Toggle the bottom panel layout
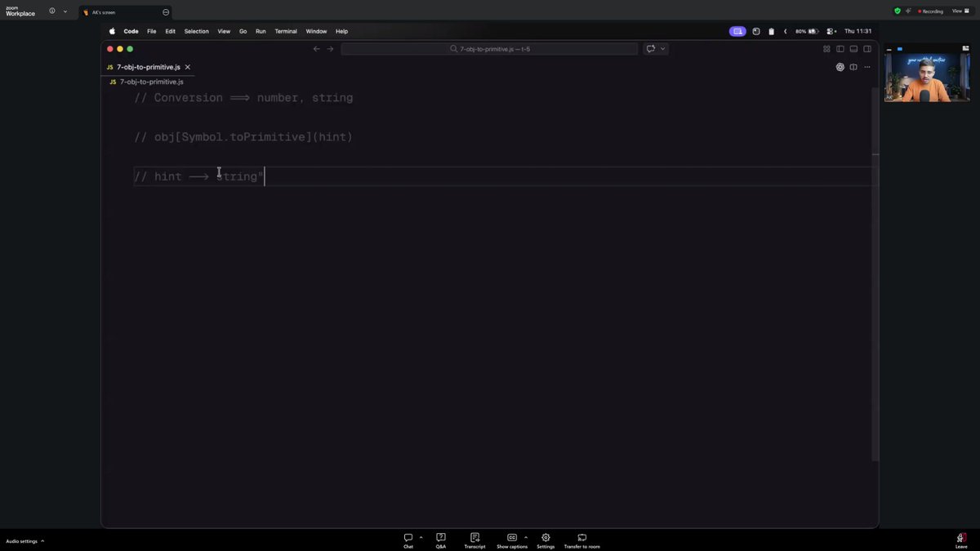Screen dimensions: 980x551 click(853, 49)
